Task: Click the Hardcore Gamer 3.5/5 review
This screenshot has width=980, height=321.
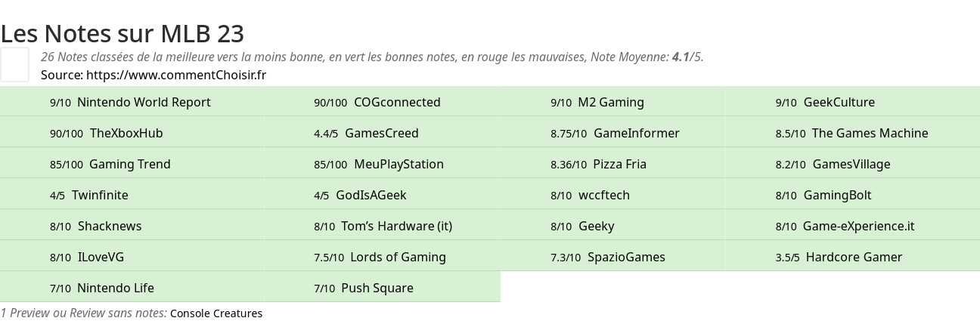Action: [x=854, y=257]
